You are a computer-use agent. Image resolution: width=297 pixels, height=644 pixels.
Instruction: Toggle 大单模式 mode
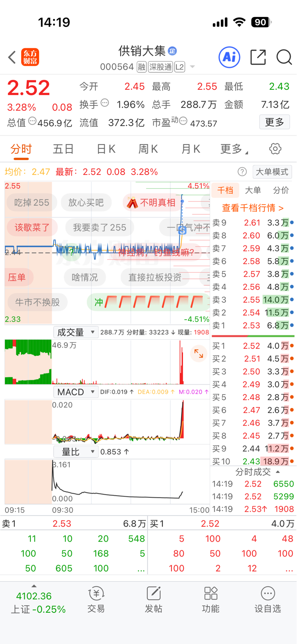point(272,172)
